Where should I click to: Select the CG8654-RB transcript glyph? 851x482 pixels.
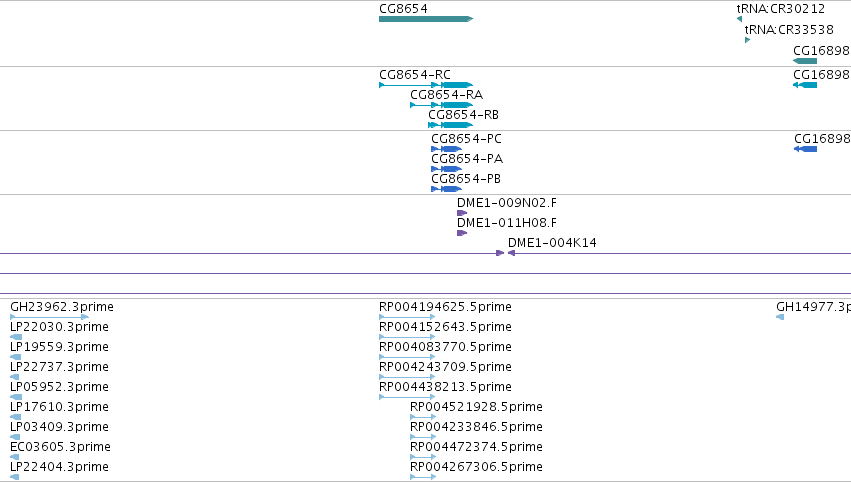click(x=450, y=125)
